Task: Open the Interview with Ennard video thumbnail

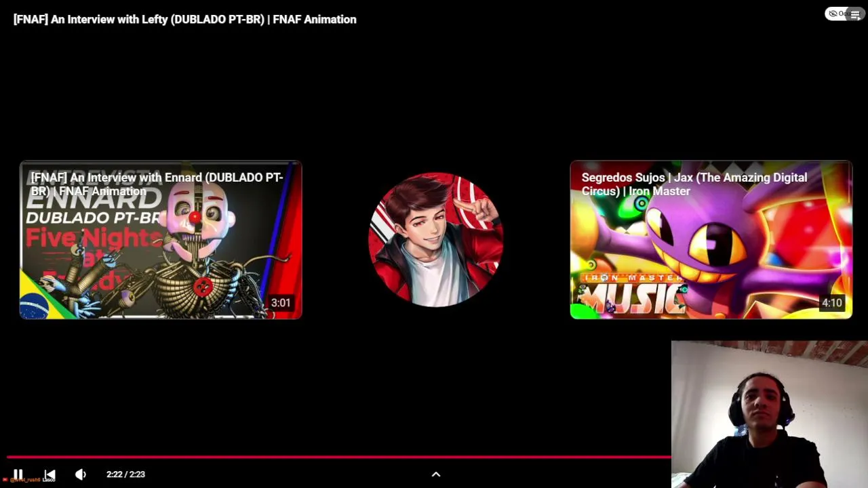Action: tap(161, 239)
